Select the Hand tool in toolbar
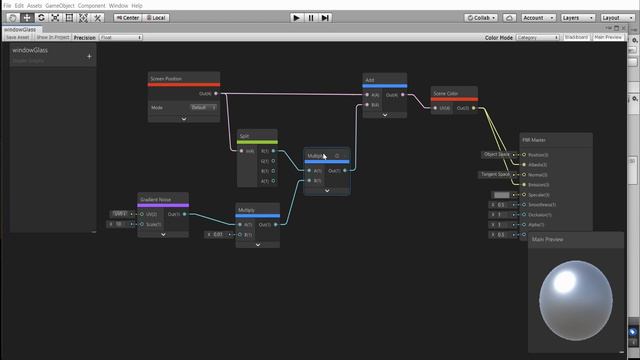The height and width of the screenshot is (360, 640). [x=13, y=18]
